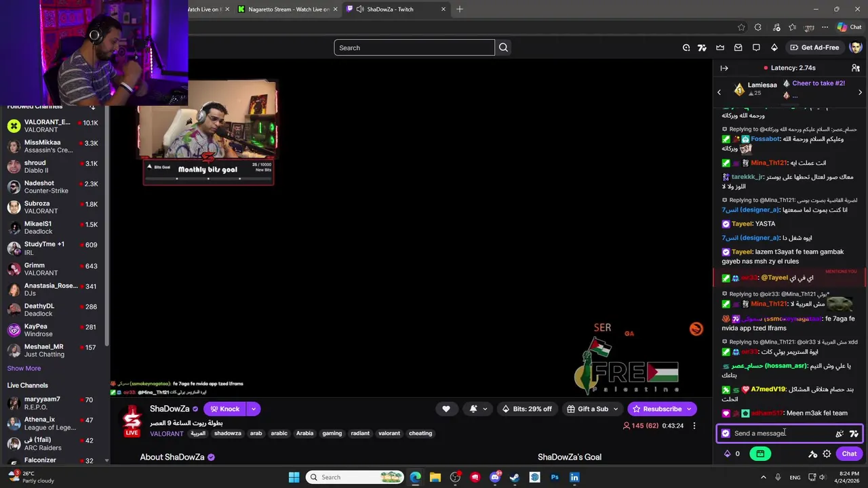868x488 pixels.
Task: Open the 7TV emote picker in chat input
Action: pyautogui.click(x=854, y=434)
